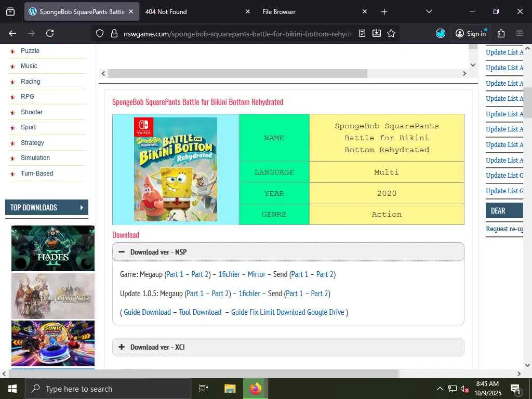Go back to previous page arrow
The width and height of the screenshot is (532, 399).
coord(12,33)
